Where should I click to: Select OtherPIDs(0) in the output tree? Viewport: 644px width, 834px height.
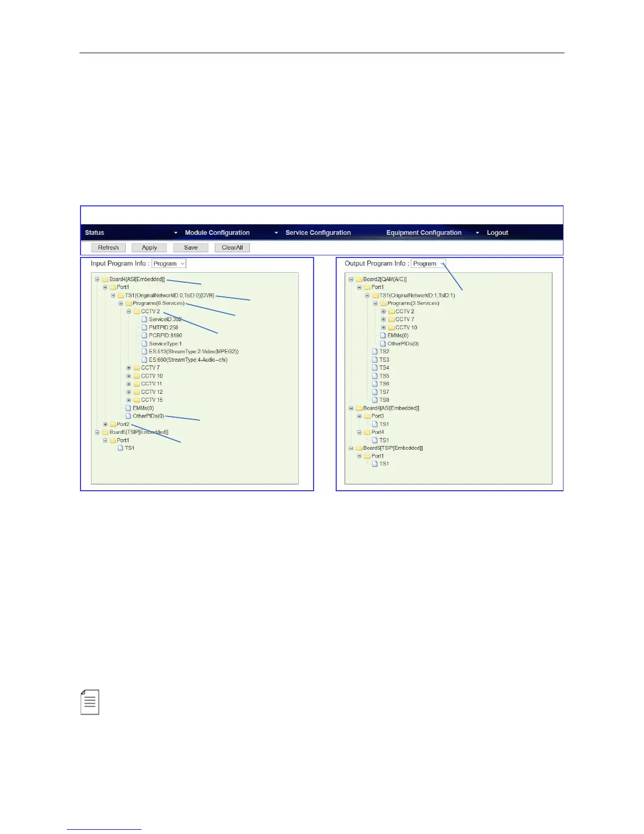403,344
